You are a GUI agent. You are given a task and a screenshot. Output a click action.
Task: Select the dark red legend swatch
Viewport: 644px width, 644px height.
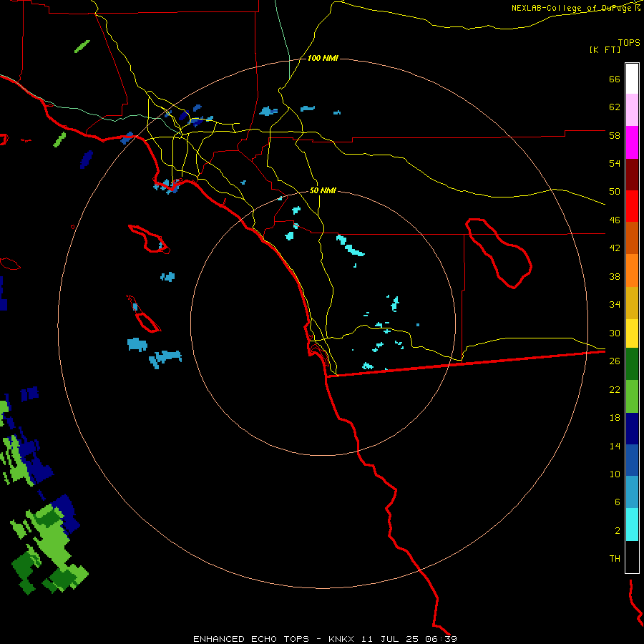coord(632,175)
